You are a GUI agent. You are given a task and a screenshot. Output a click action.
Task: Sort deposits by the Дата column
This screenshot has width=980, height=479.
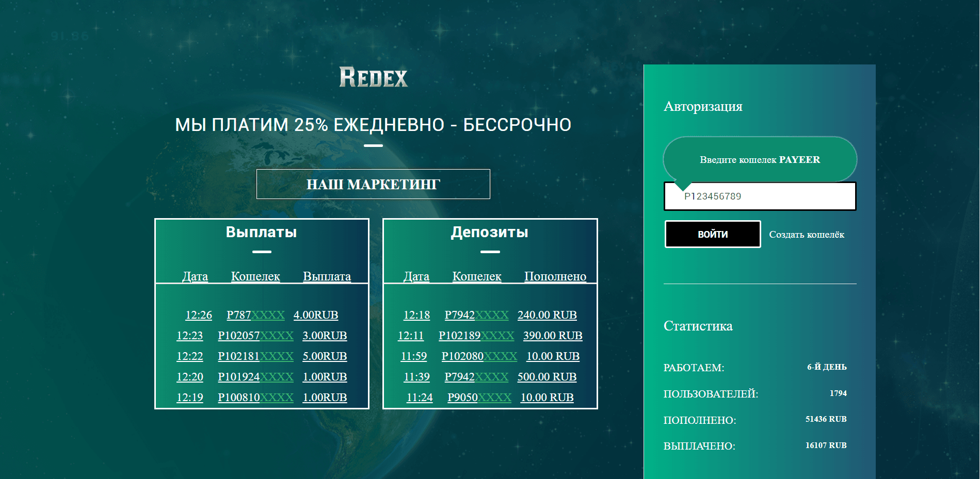[416, 276]
